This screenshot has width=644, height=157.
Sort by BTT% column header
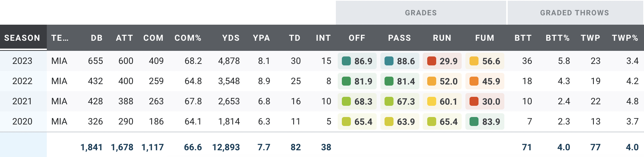(558, 38)
